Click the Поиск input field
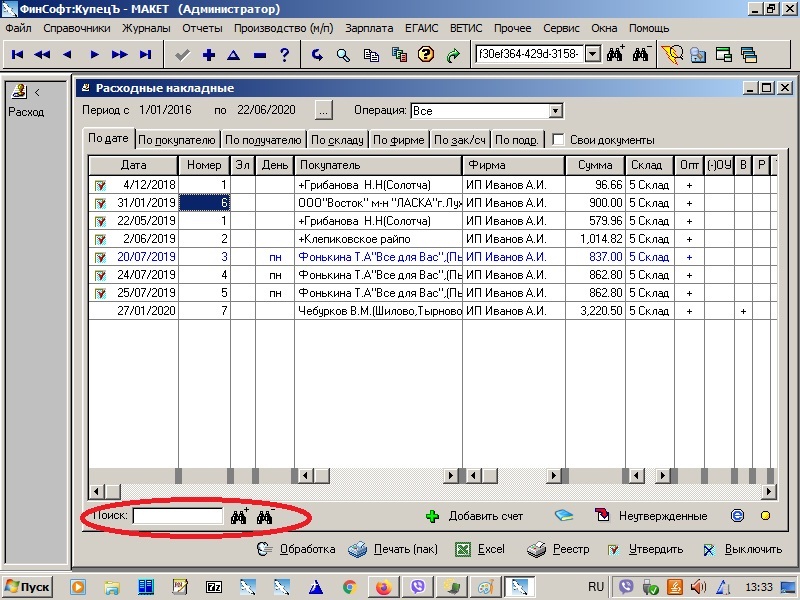Viewport: 800px width, 600px height. click(178, 516)
